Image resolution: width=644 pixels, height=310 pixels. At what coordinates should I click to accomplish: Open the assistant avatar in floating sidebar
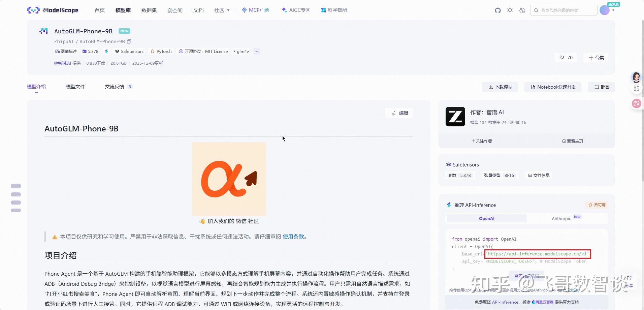point(636,77)
